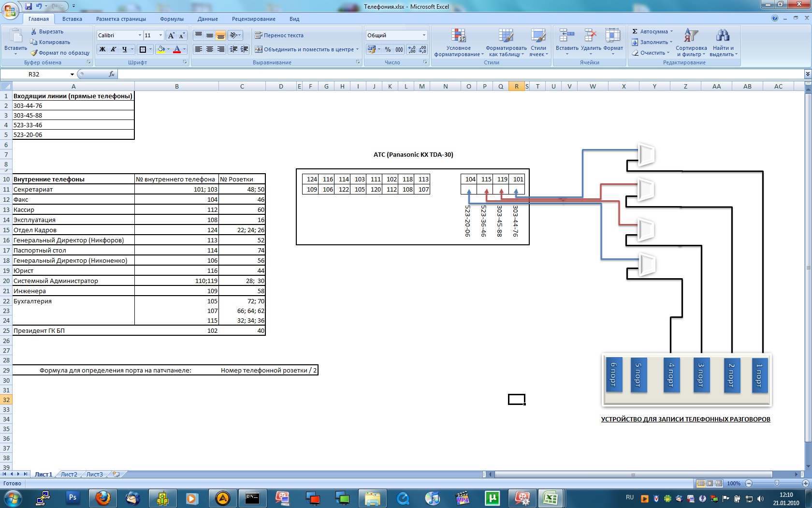812x508 pixels.
Task: Switch to the Данные tab
Action: [x=207, y=19]
